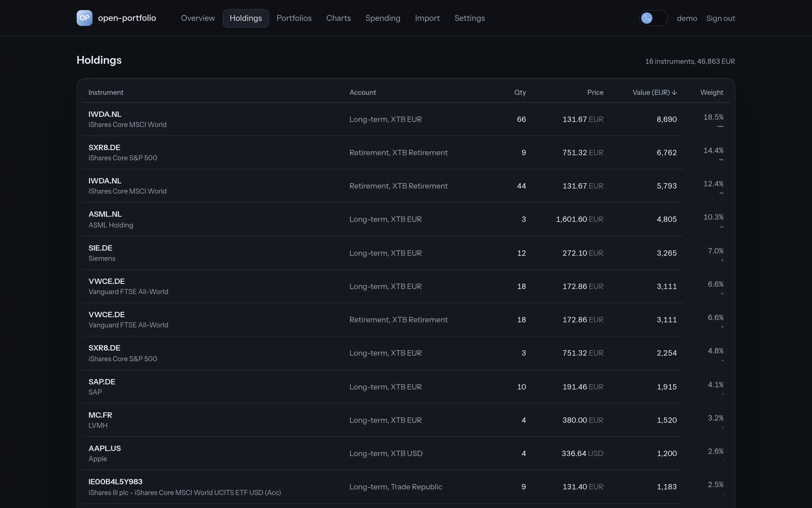The image size is (812, 508).
Task: Click the 16 instruments summary text
Action: coord(690,61)
